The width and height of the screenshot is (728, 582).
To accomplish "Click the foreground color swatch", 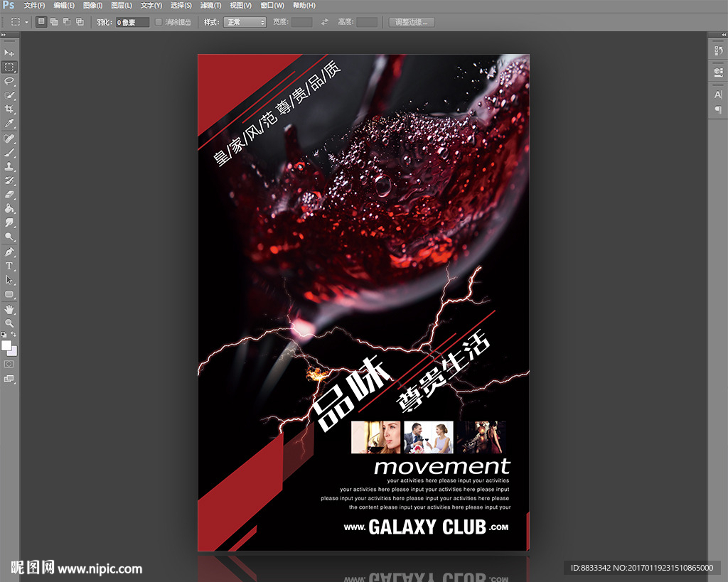I will pos(6,345).
